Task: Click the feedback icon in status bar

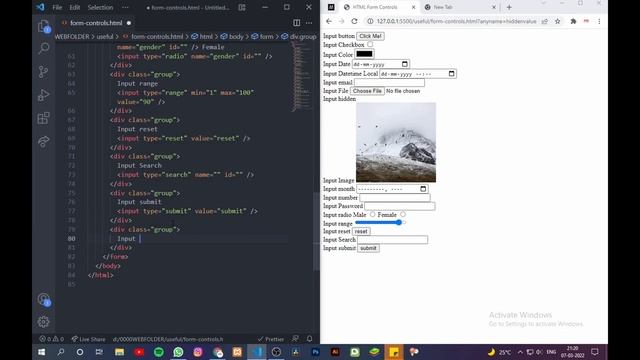Action: click(x=296, y=339)
